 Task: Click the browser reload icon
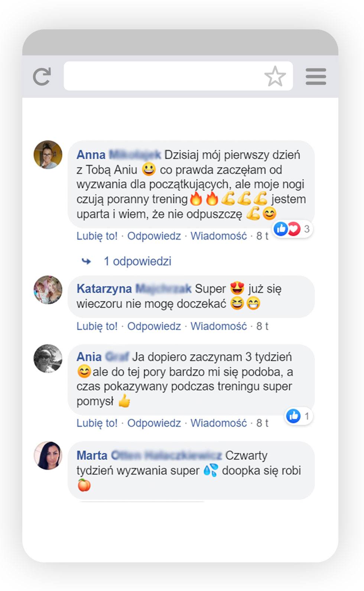pos(42,77)
